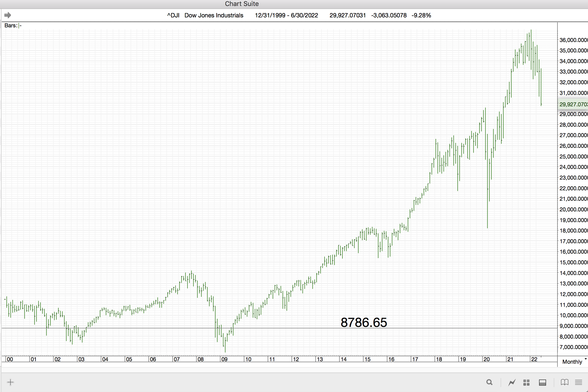Click the 09 year marker on the time axis
The image size is (588, 392).
pyautogui.click(x=224, y=359)
